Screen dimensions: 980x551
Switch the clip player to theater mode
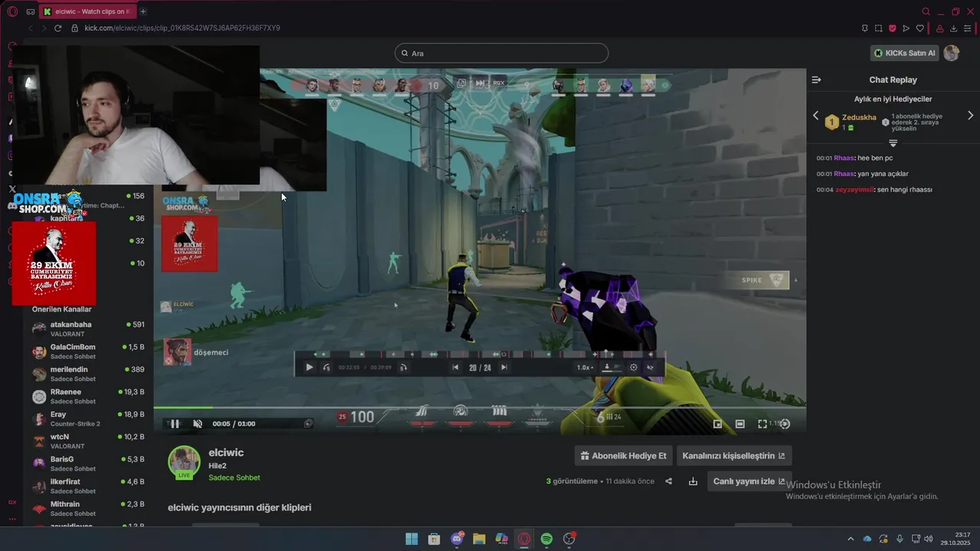tap(740, 423)
